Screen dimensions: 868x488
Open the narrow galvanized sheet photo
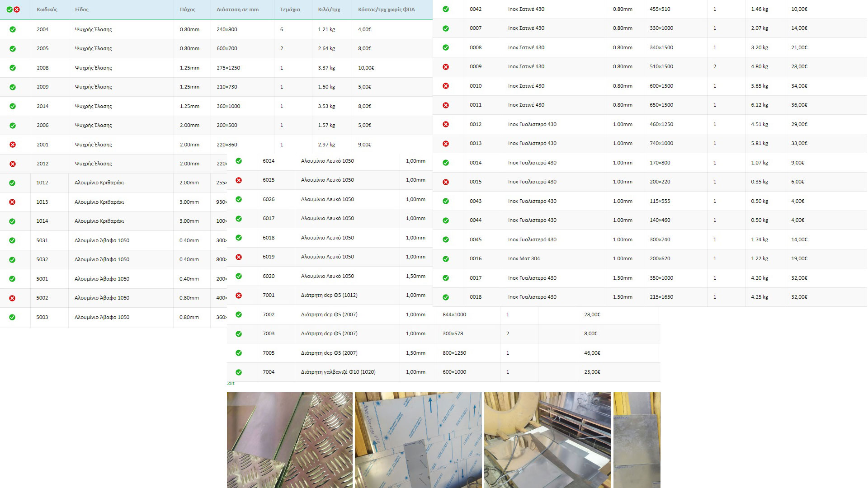pyautogui.click(x=637, y=440)
